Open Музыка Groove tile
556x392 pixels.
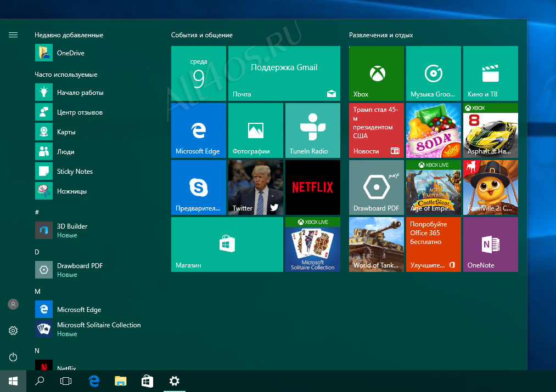pyautogui.click(x=433, y=73)
